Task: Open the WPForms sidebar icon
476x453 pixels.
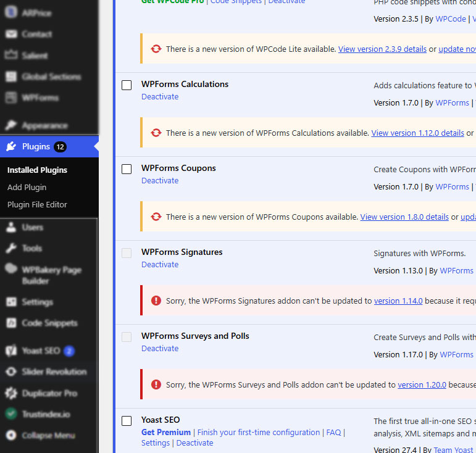Action: click(x=11, y=98)
